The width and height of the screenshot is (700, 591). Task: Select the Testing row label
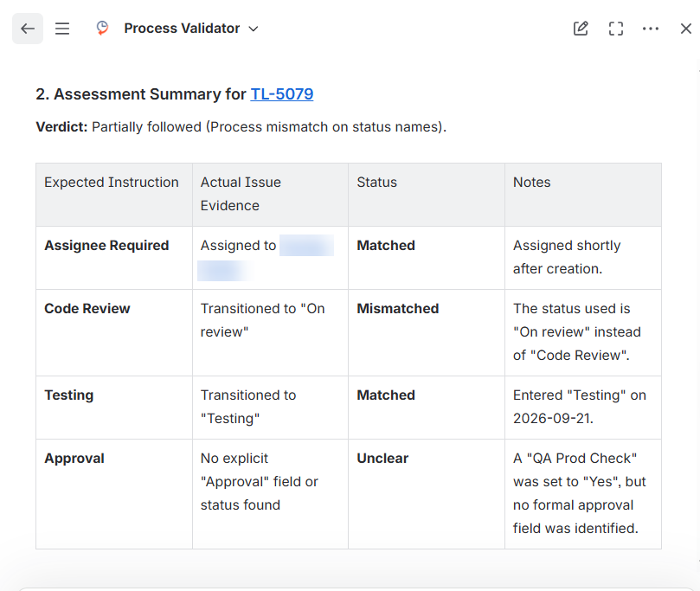tap(68, 395)
